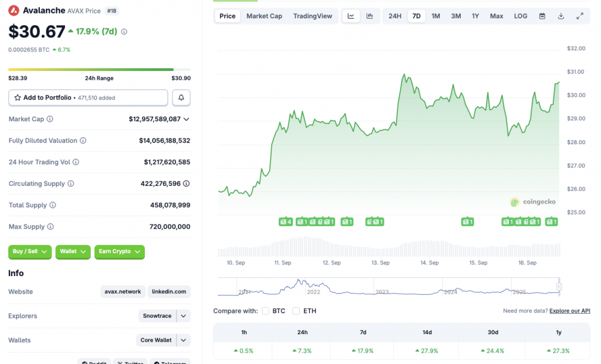The height and width of the screenshot is (364, 601).
Task: Grab the right handle of the range navigator
Action: tap(559, 286)
